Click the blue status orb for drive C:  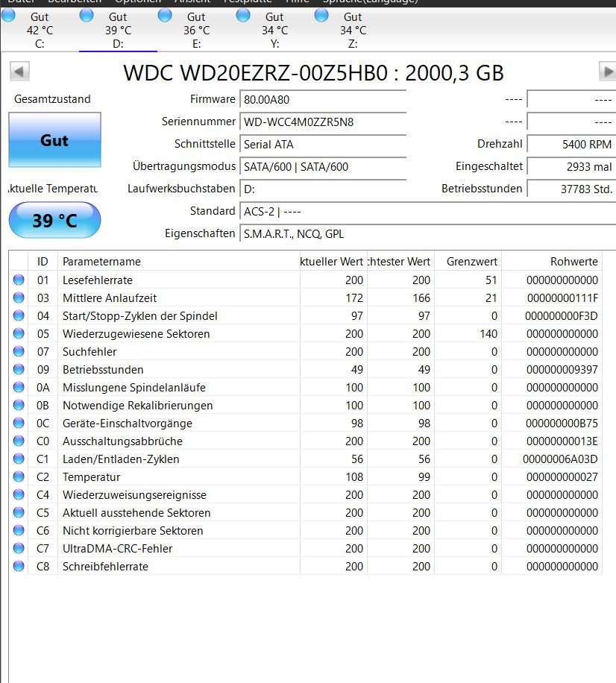[x=8, y=15]
